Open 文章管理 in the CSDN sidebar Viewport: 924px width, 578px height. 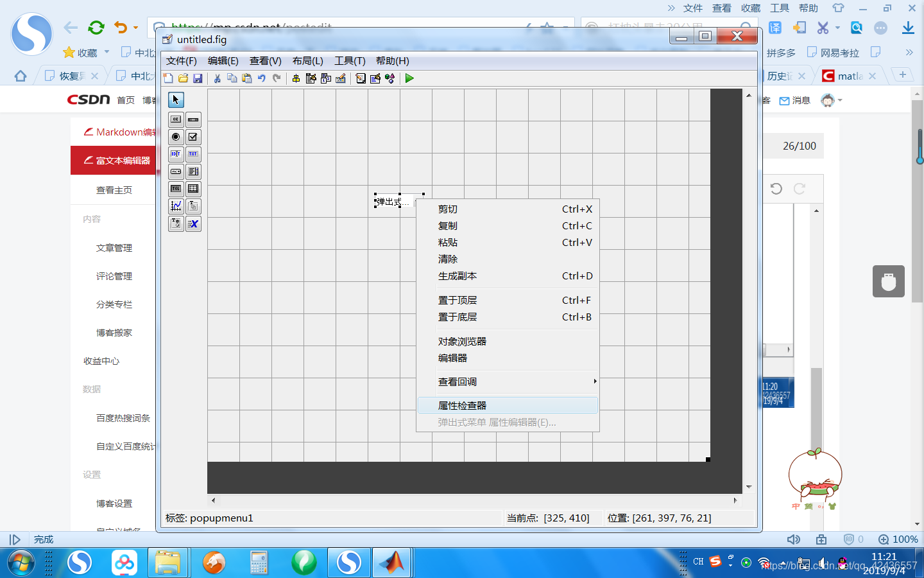click(114, 247)
